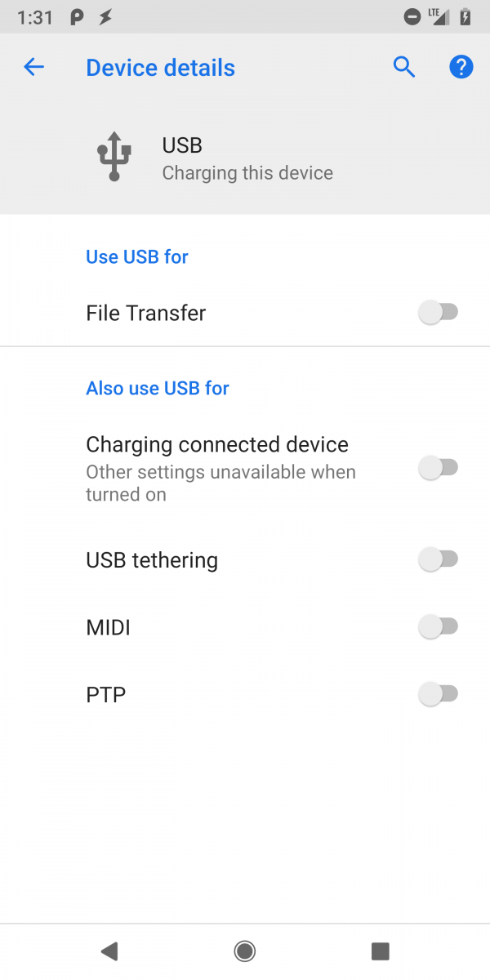The width and height of the screenshot is (490, 980).
Task: Switch on MIDI mode
Action: tap(439, 626)
